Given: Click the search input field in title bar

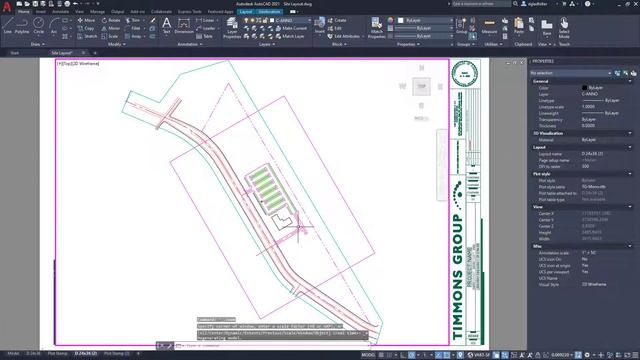Looking at the screenshot, I should [482, 4].
